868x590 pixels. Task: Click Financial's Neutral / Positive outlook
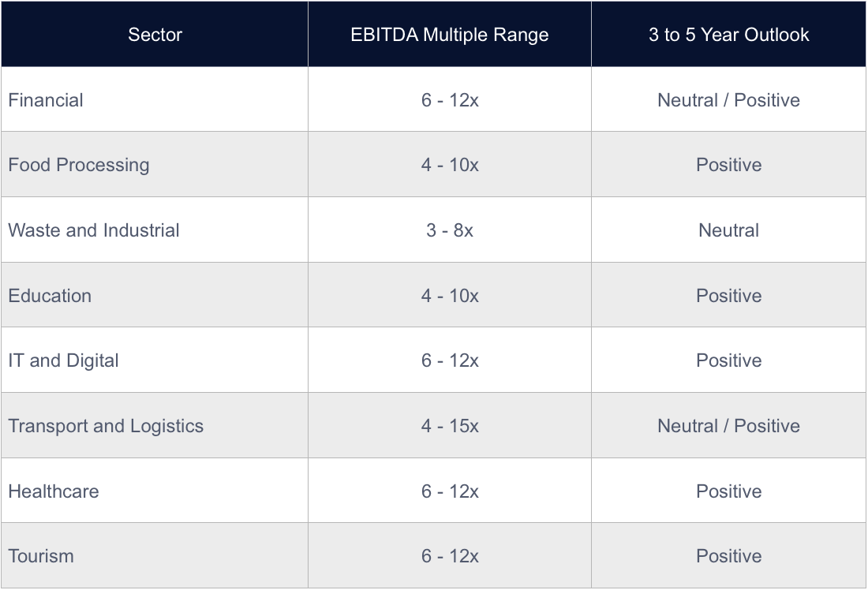click(728, 100)
